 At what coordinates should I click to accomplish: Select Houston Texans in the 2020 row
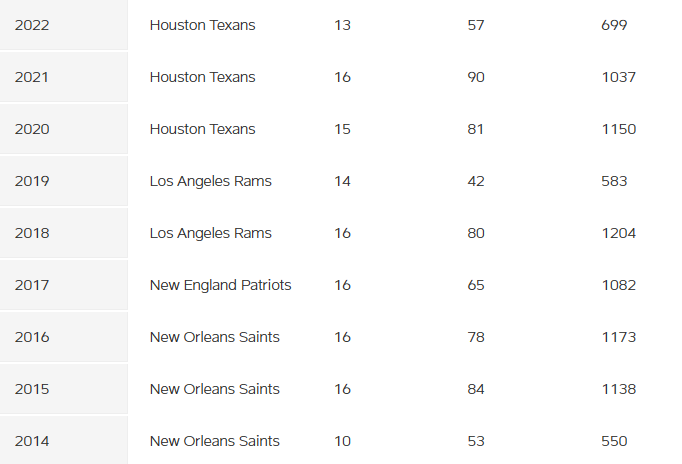202,129
